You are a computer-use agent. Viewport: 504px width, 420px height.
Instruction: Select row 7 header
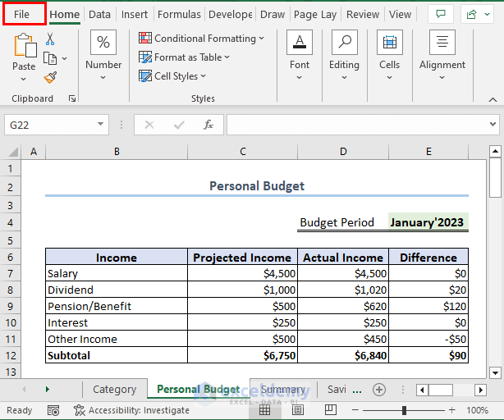11,273
